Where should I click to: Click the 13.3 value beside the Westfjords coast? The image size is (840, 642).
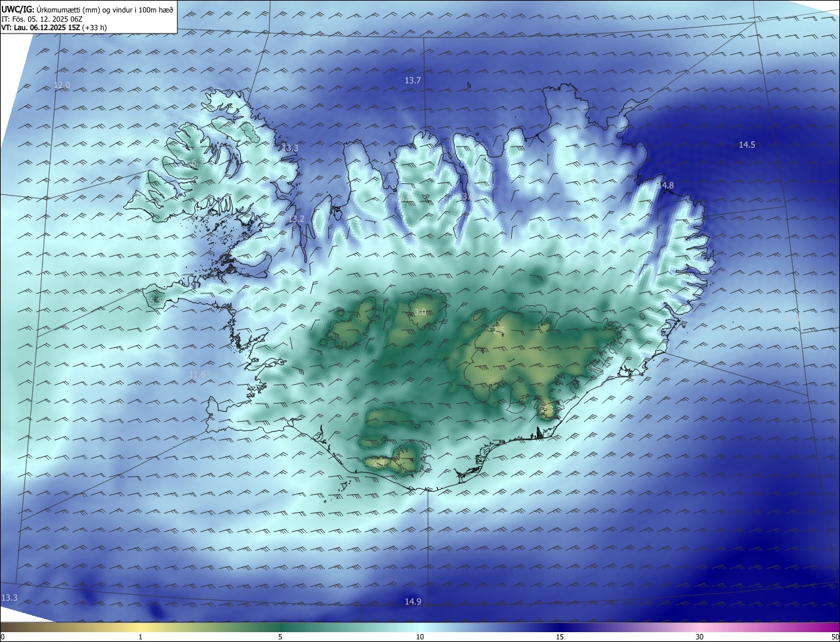tap(290, 148)
